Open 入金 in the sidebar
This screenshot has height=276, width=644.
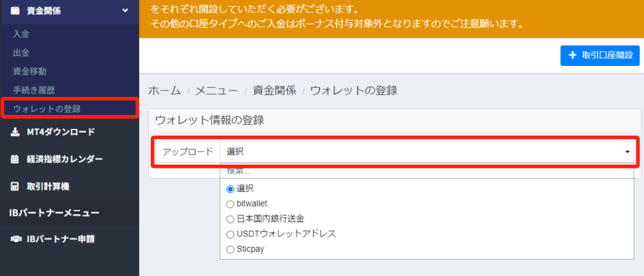21,33
